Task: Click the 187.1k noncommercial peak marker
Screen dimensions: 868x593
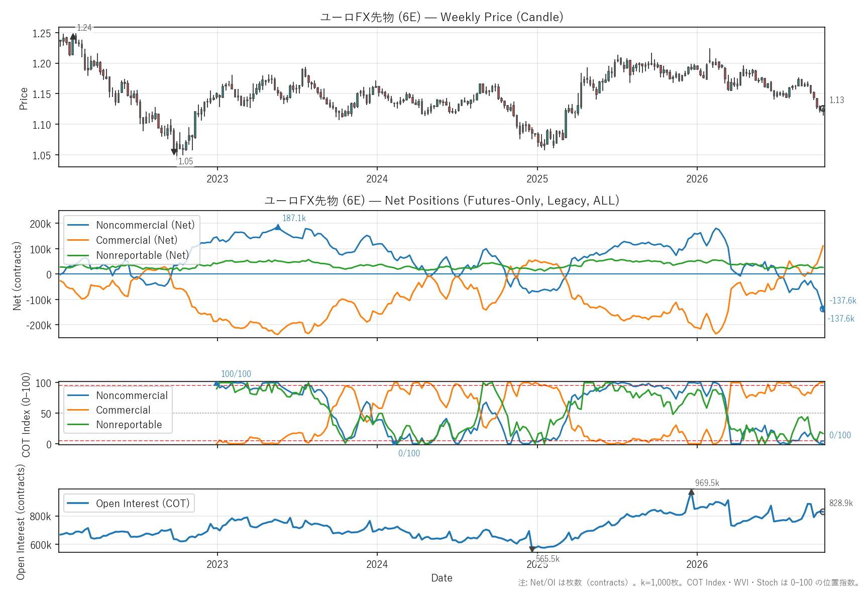Action: (x=278, y=227)
